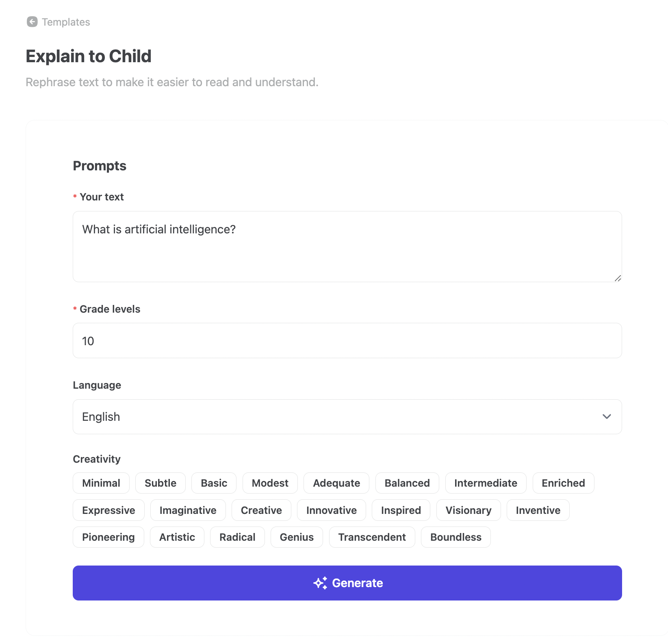Select the Pioneering creativity chip

point(108,537)
